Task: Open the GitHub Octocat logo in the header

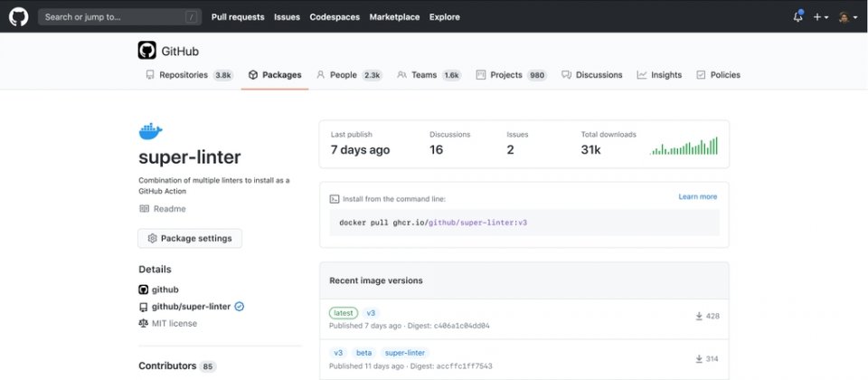Action: click(x=18, y=16)
